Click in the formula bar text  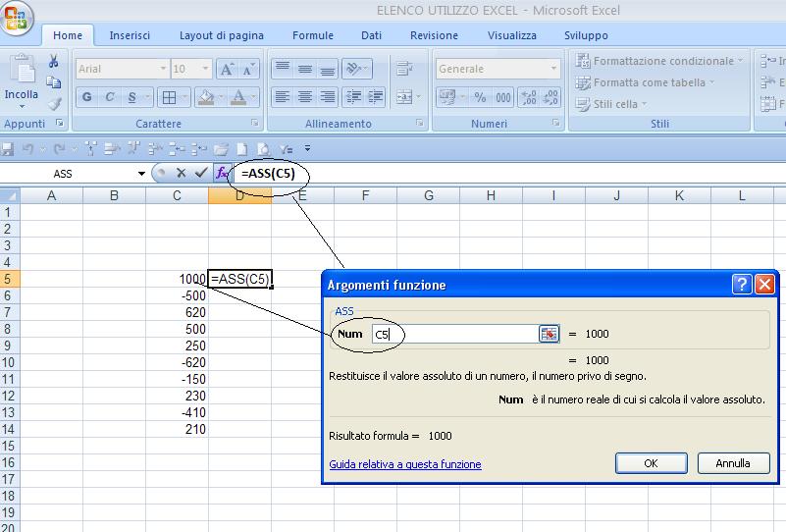click(x=268, y=174)
